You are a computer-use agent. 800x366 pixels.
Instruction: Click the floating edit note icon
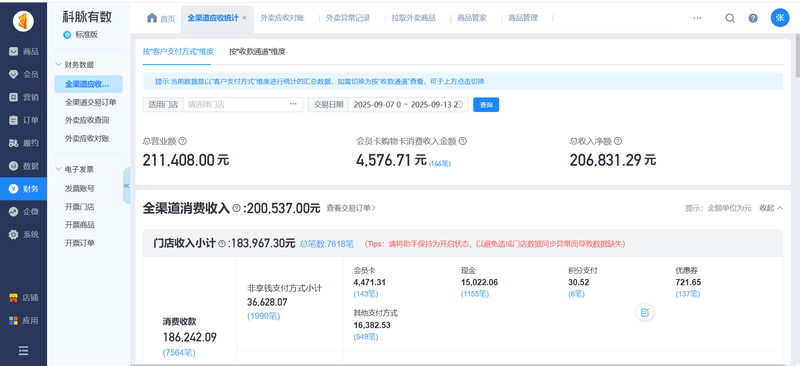click(645, 312)
